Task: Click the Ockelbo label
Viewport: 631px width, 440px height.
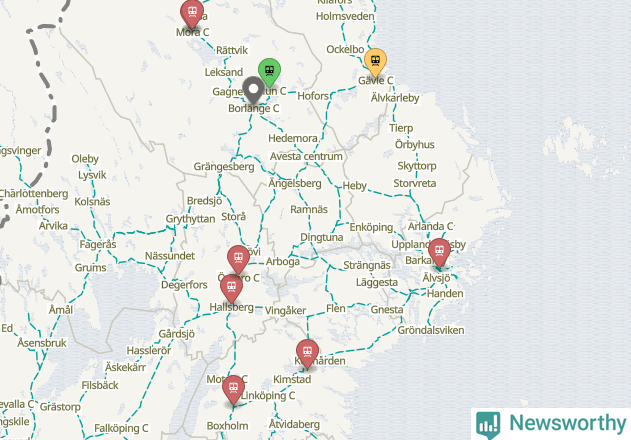Action: 345,50
